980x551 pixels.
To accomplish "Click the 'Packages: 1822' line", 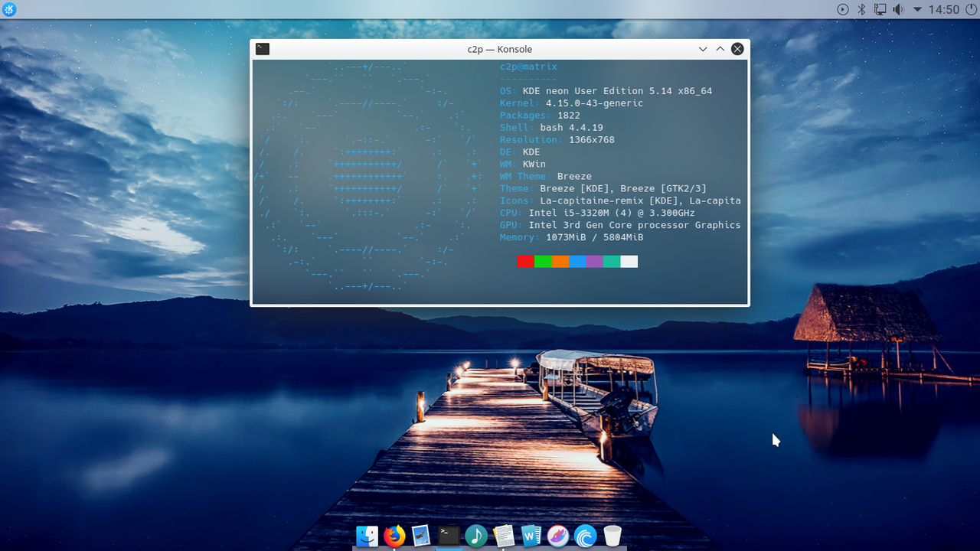I will click(x=540, y=116).
